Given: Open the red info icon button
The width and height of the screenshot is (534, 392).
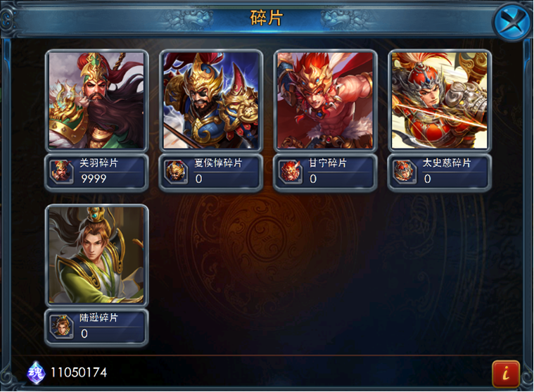Looking at the screenshot, I should (506, 374).
